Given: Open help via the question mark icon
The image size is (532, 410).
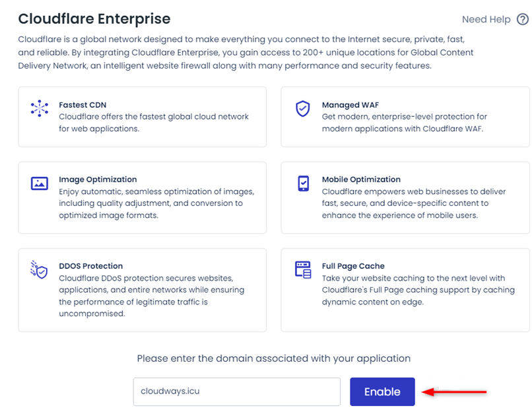Looking at the screenshot, I should pyautogui.click(x=523, y=19).
